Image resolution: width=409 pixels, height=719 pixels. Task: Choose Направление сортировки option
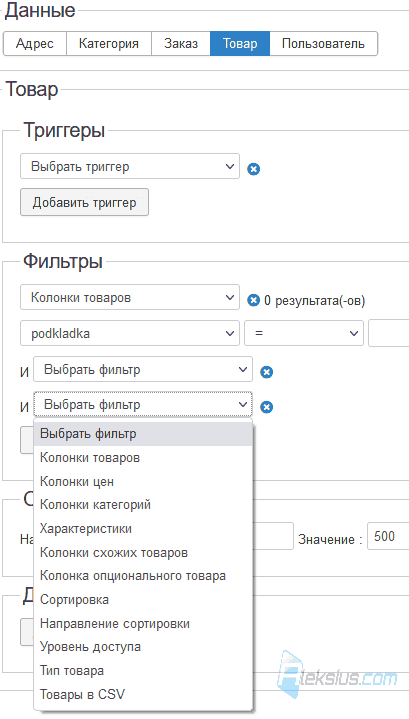click(143, 624)
